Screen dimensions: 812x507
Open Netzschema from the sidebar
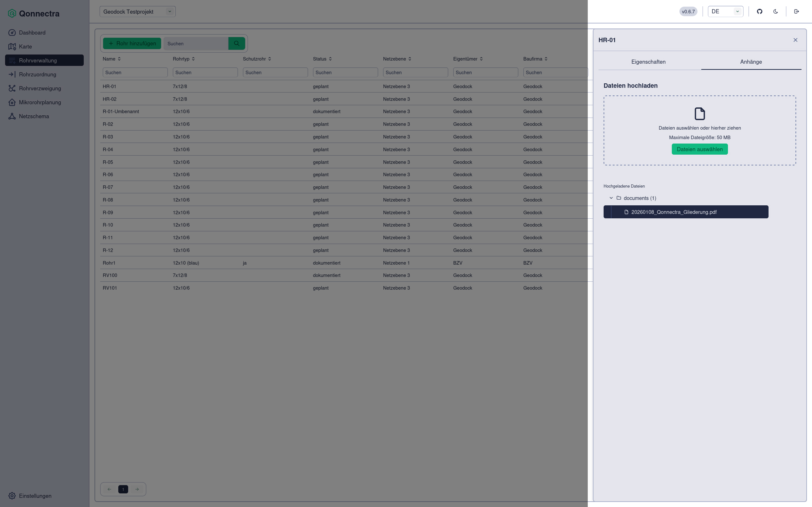tap(34, 116)
